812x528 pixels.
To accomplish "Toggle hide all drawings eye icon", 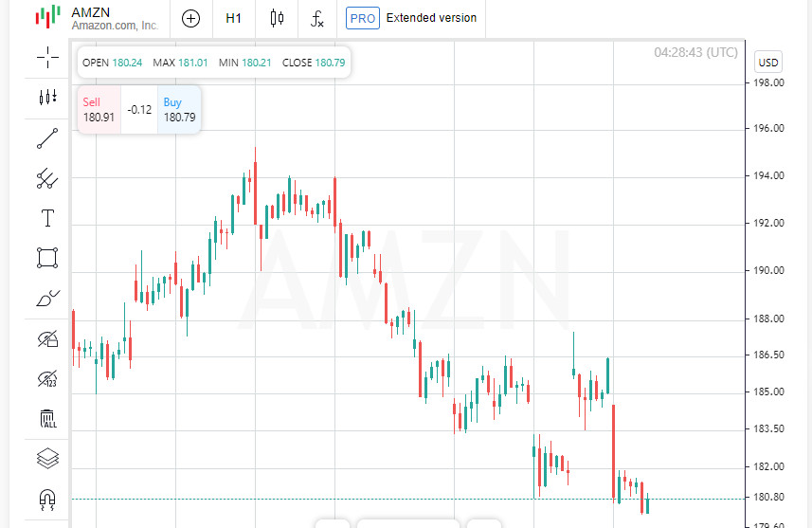I will (47, 338).
